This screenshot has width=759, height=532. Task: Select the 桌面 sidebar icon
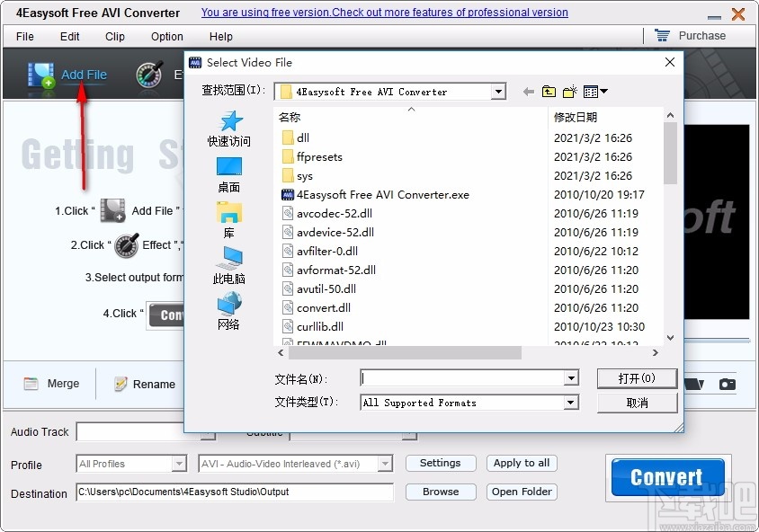click(x=228, y=166)
